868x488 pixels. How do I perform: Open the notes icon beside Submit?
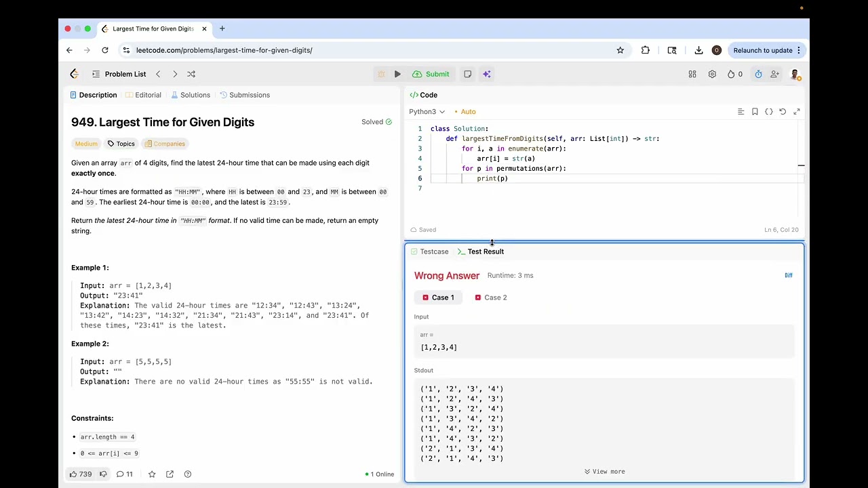(467, 74)
